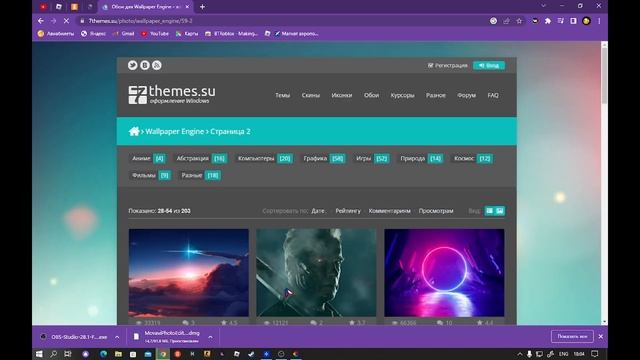Image resolution: width=640 pixels, height=360 pixels.
Task: Open the Gmail bookmark
Action: coord(124,34)
